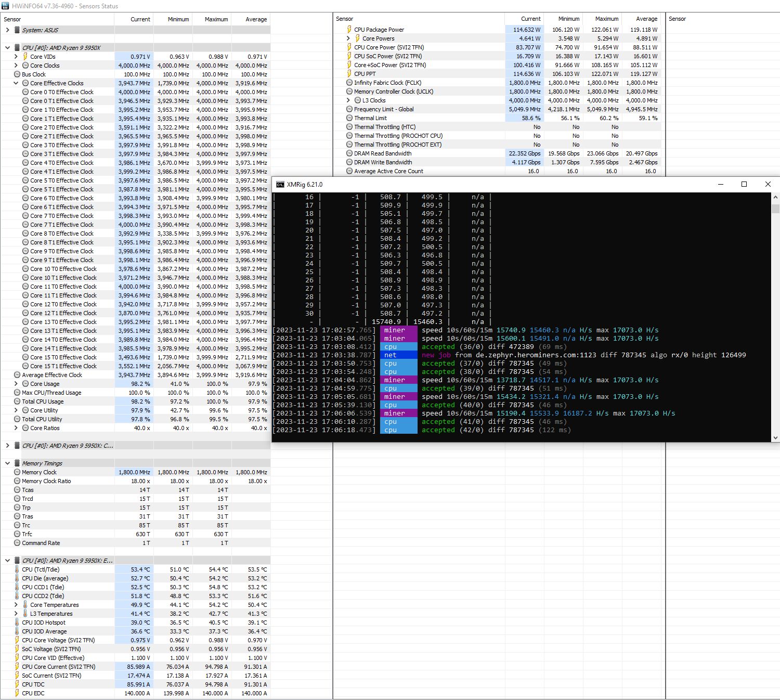780x700 pixels.
Task: Click the icon beside Total CPU Usage
Action: [17, 401]
